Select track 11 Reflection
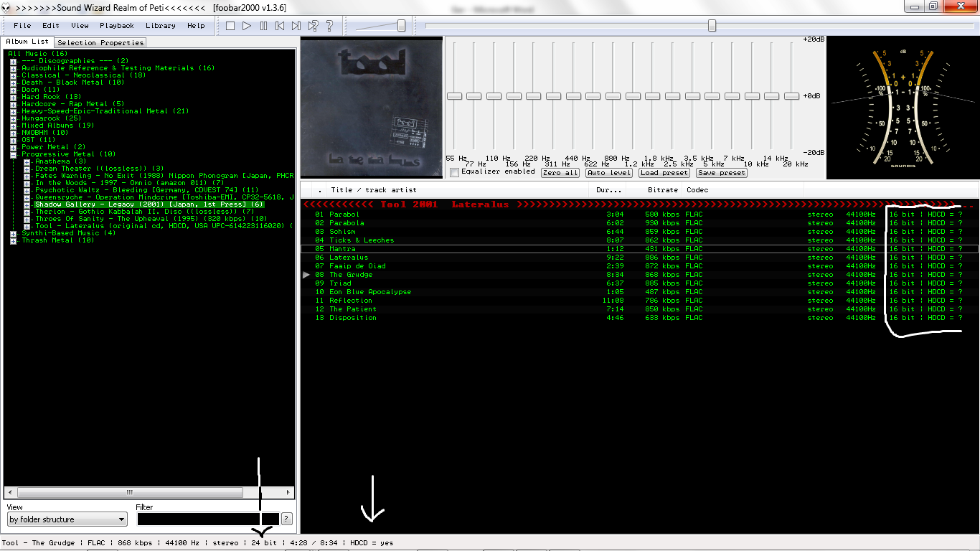Viewport: 980px width, 551px height. pos(639,301)
